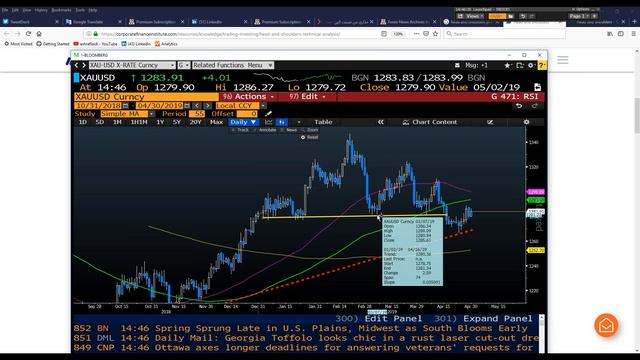
Task: Collapse the panel with double chevron
Action: [x=380, y=122]
